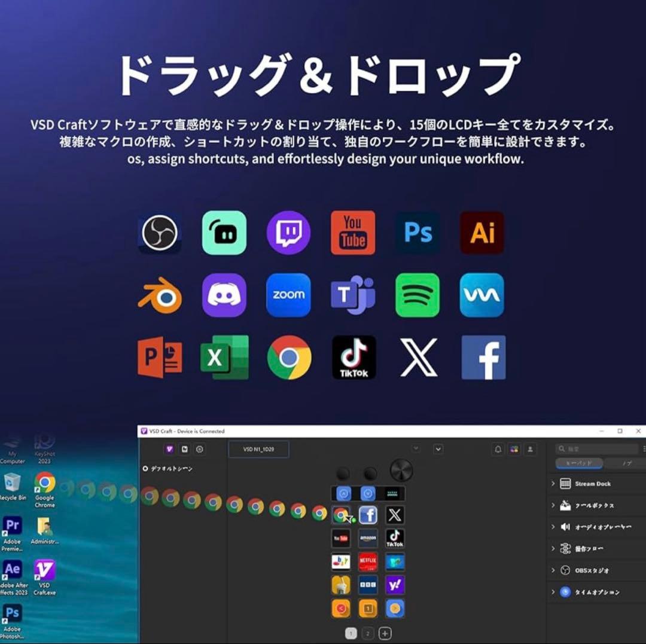Select the orange page number 1 key

tap(368, 609)
